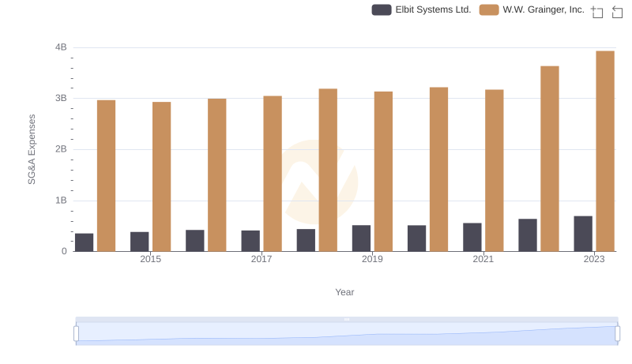Click the 2019 x-axis label
The width and height of the screenshot is (632, 364).
tap(372, 259)
